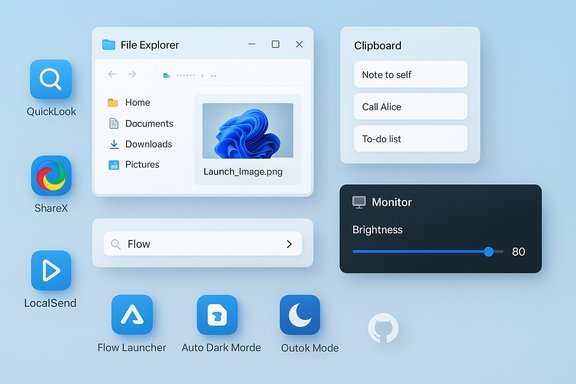The height and width of the screenshot is (384, 576).
Task: Select the To-do list clipboard entry
Action: tap(411, 139)
